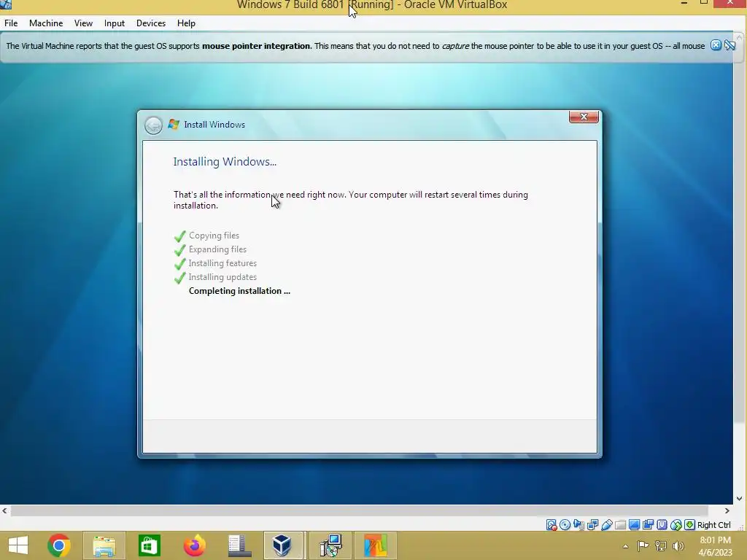Click the audio status icon in VirtualBox
Viewport: 747px width, 560px height.
coord(578,525)
